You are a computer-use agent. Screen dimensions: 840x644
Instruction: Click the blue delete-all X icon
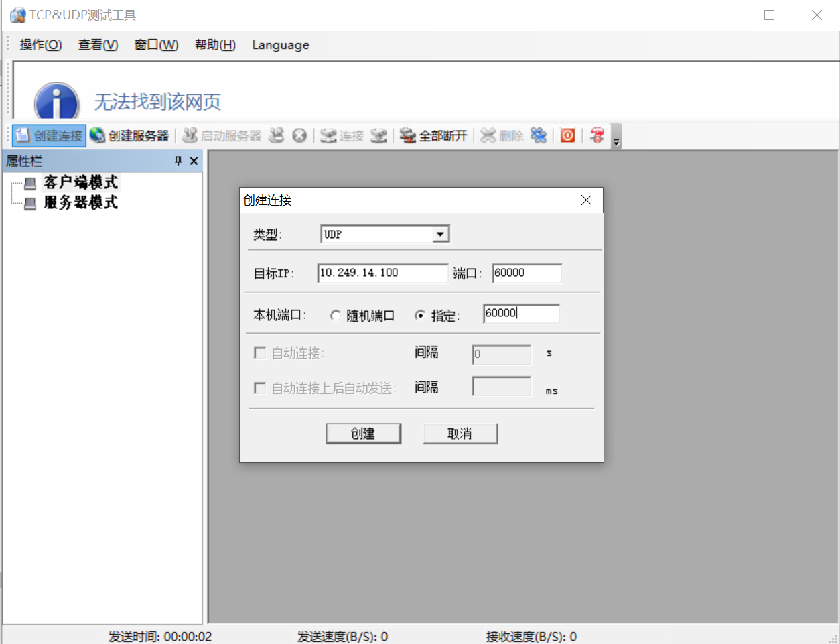538,135
